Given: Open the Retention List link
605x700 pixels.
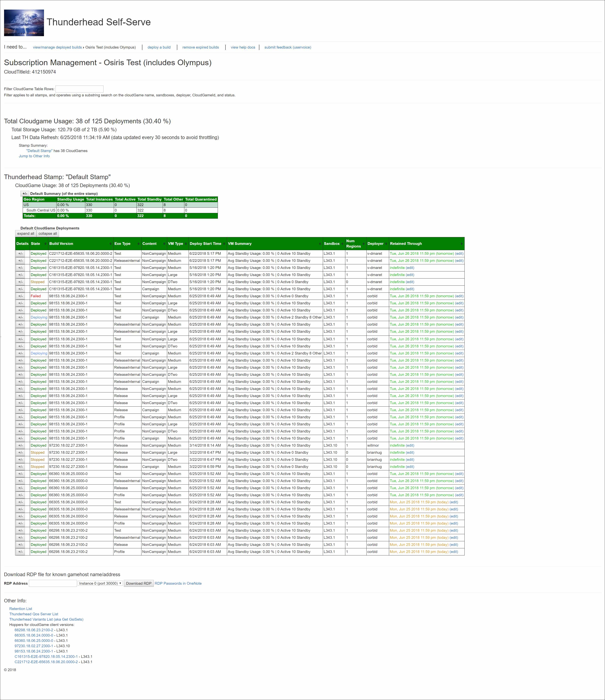Looking at the screenshot, I should click(x=21, y=608).
